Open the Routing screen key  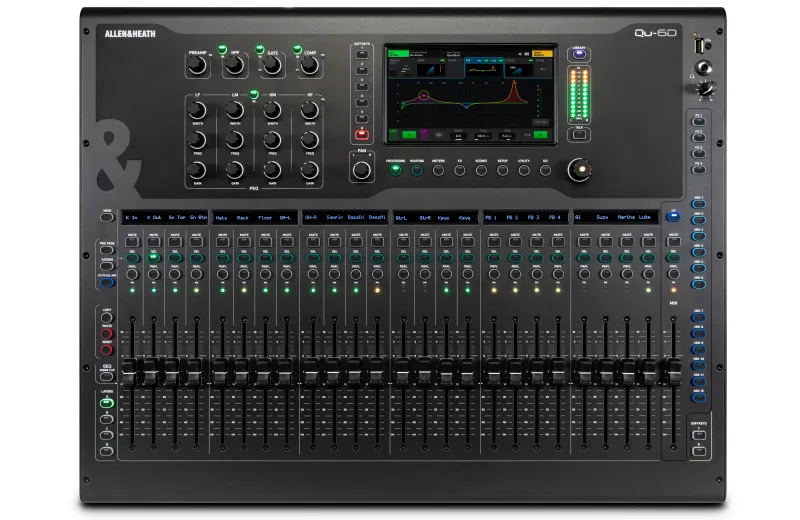417,170
